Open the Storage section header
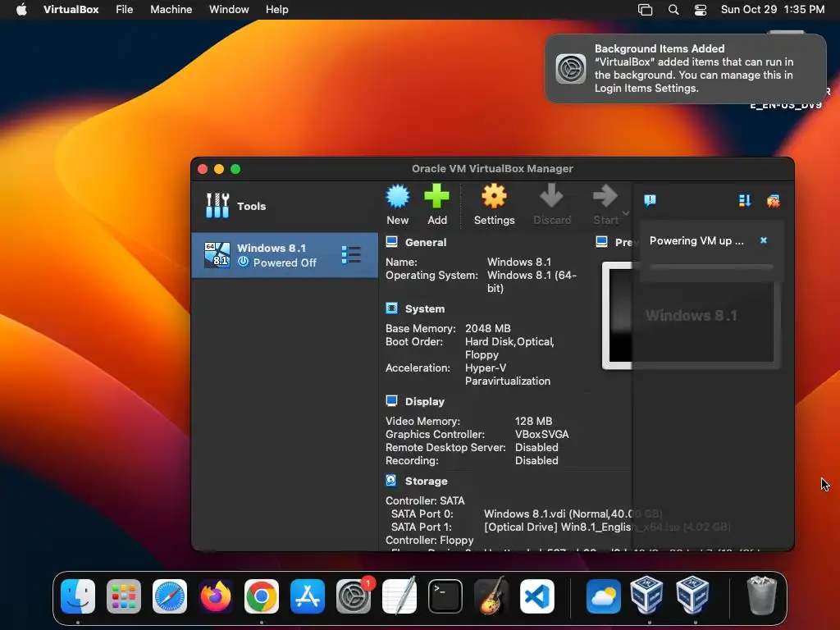 [426, 481]
